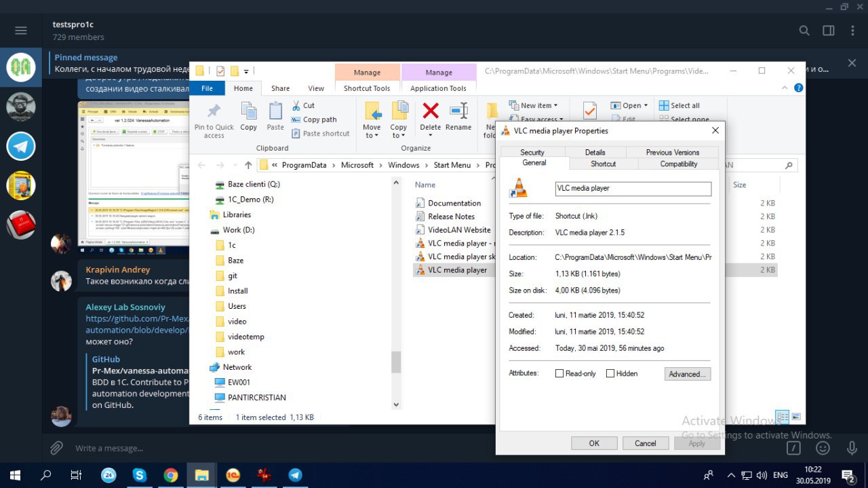Open Telegram hamburger menu
Image resolution: width=868 pixels, height=488 pixels.
[21, 31]
